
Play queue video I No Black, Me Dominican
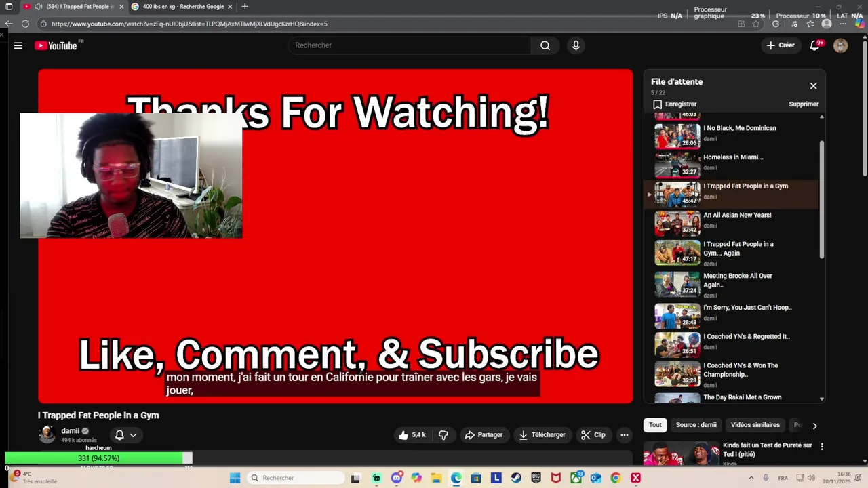739,128
